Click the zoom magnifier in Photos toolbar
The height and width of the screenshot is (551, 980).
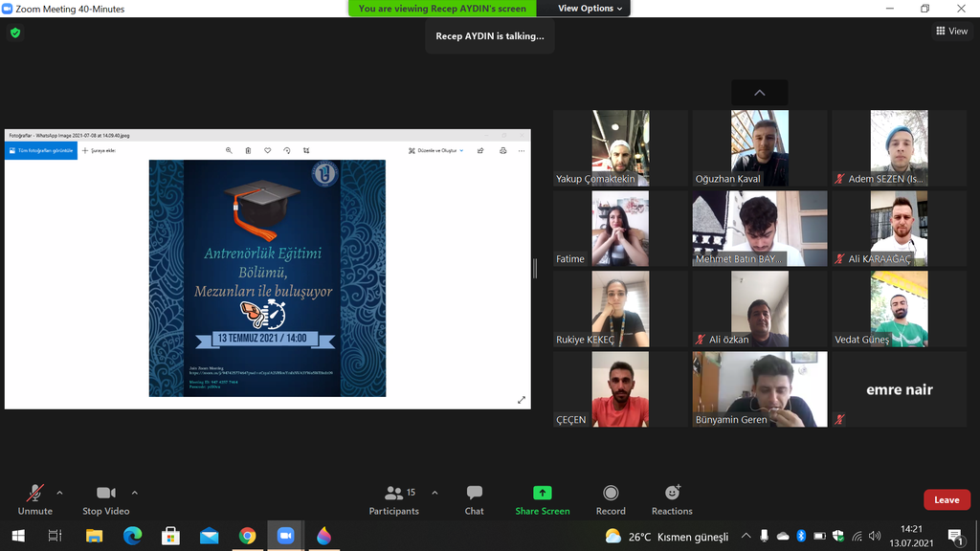(x=229, y=150)
